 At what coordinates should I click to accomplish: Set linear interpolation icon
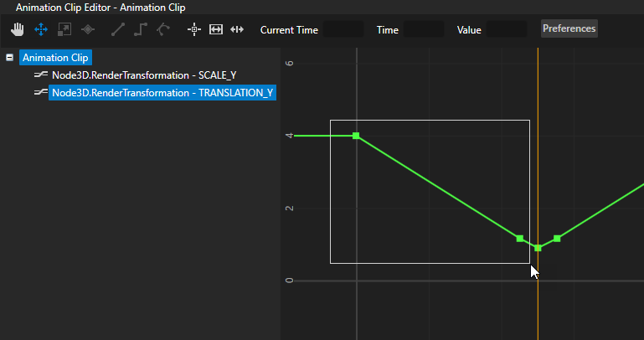[117, 29]
